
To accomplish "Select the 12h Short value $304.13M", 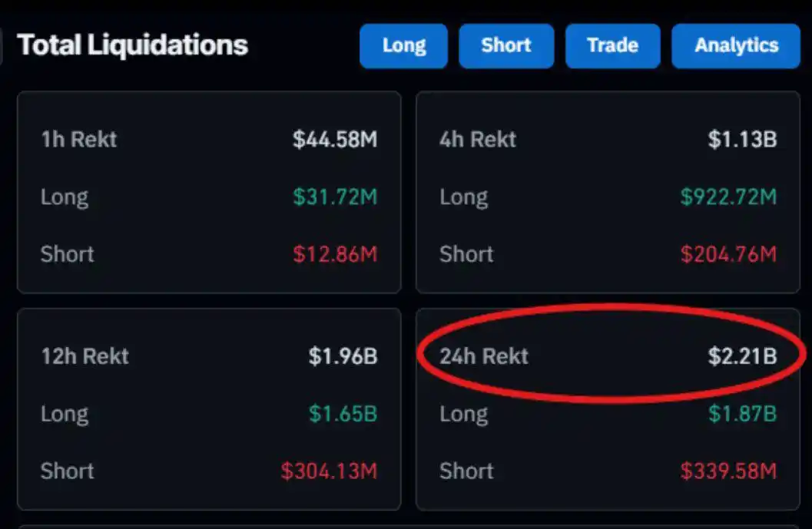I will 329,471.
